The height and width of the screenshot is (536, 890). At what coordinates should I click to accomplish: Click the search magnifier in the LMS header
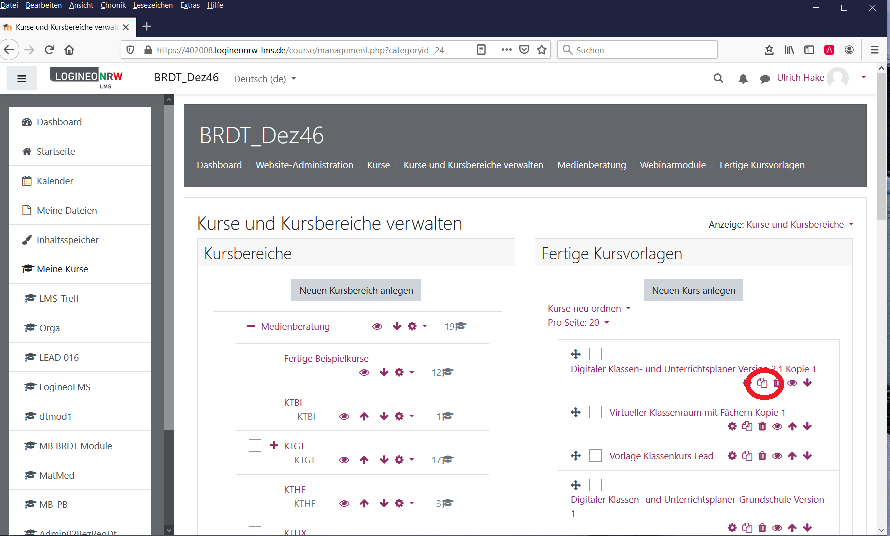click(x=717, y=78)
